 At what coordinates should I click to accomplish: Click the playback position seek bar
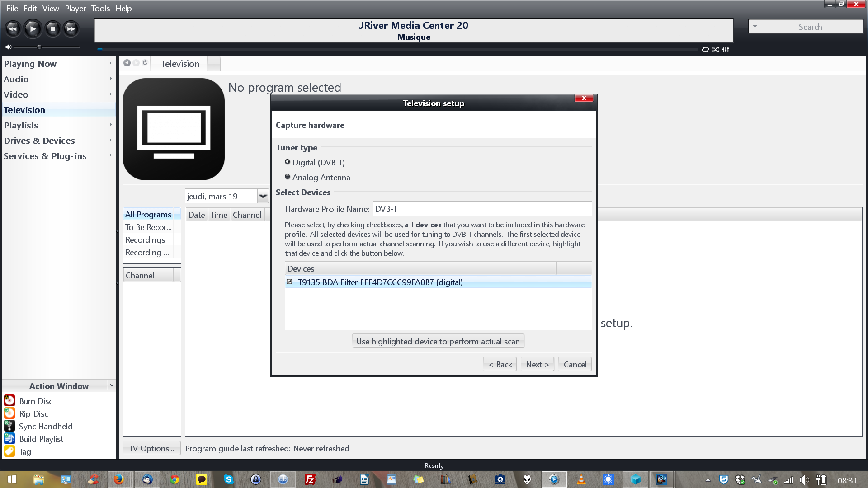point(398,49)
